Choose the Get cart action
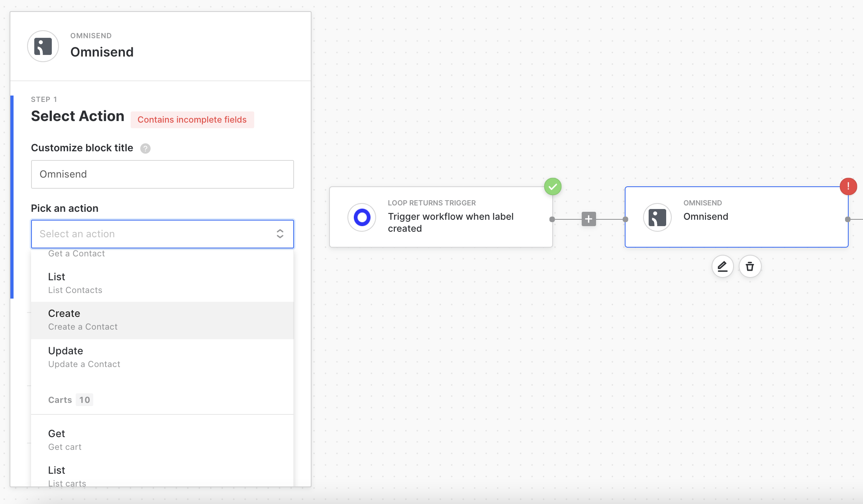The image size is (863, 504). (x=163, y=440)
